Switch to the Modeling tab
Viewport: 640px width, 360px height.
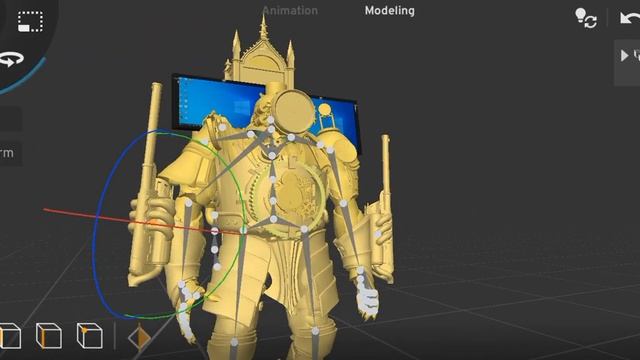point(389,11)
